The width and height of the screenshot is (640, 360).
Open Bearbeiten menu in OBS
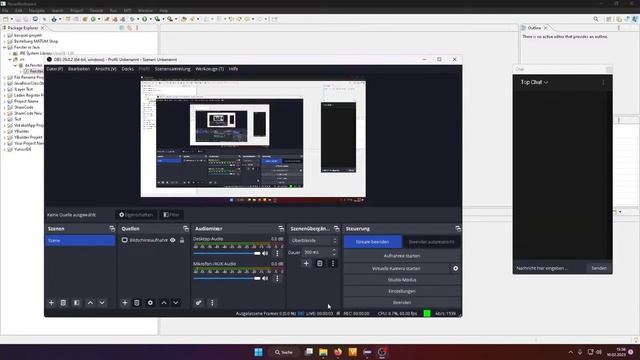click(79, 69)
